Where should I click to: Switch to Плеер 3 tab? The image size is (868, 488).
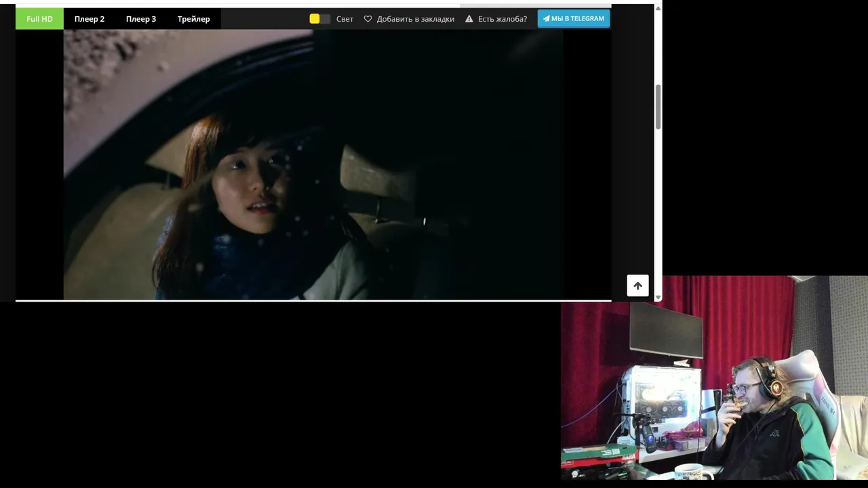coord(141,19)
